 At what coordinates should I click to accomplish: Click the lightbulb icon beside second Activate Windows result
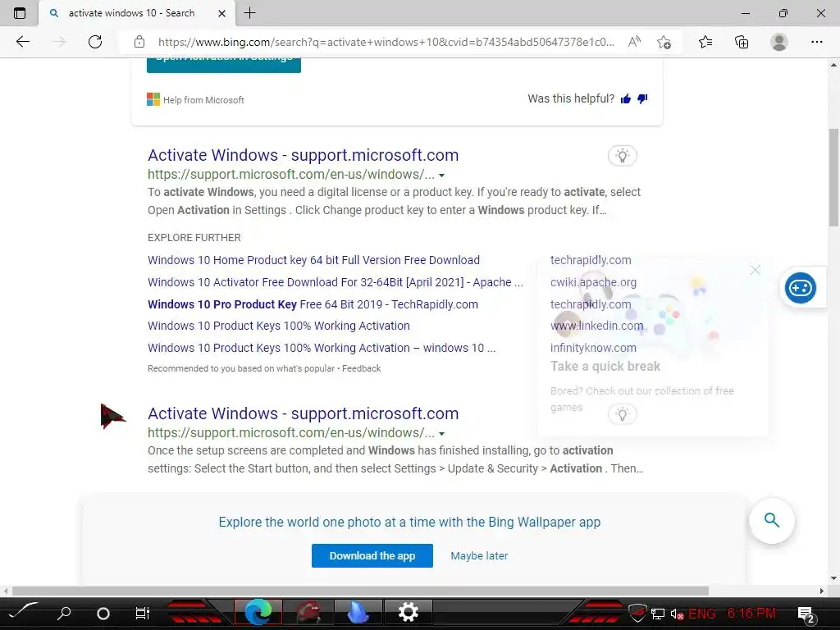click(x=622, y=414)
